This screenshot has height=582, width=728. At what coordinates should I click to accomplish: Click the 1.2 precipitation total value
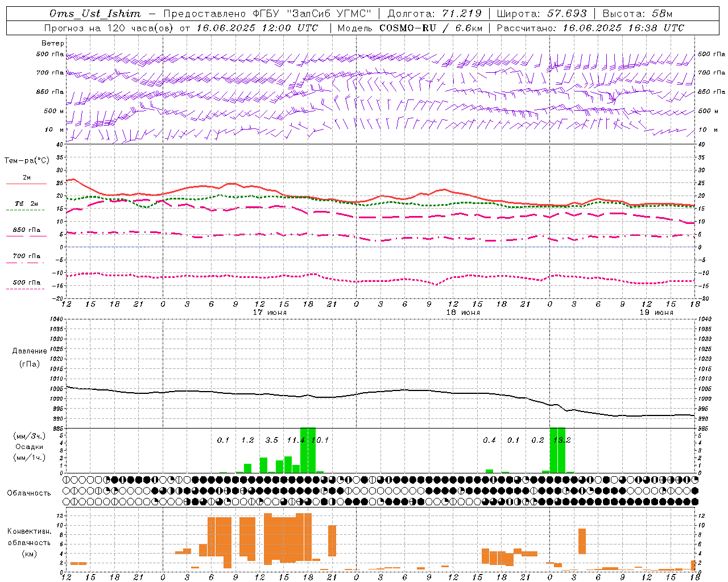pos(247,440)
